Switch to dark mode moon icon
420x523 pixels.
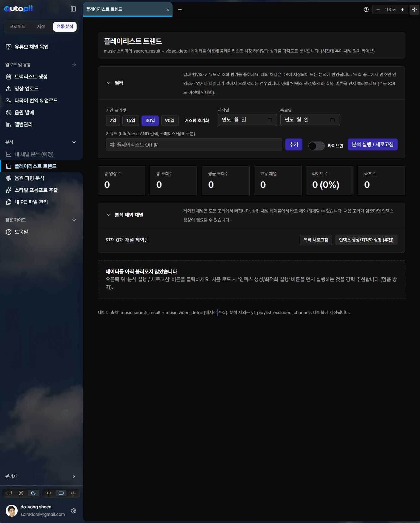pyautogui.click(x=33, y=493)
